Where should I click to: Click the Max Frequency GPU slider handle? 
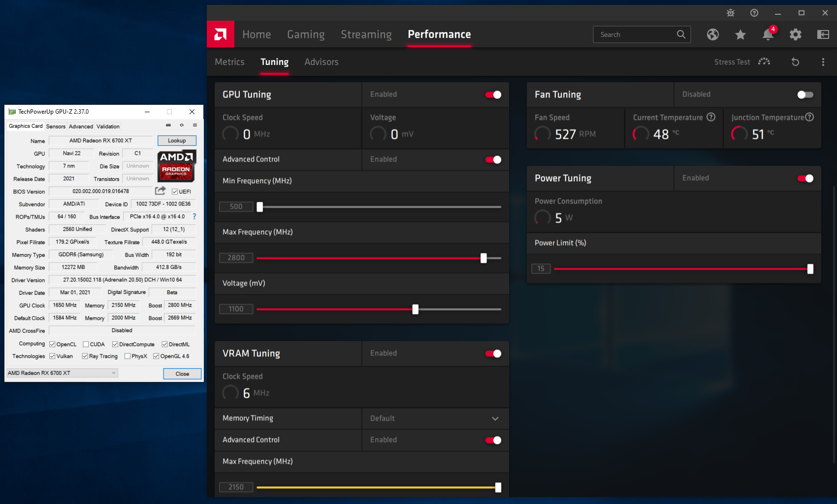(483, 258)
